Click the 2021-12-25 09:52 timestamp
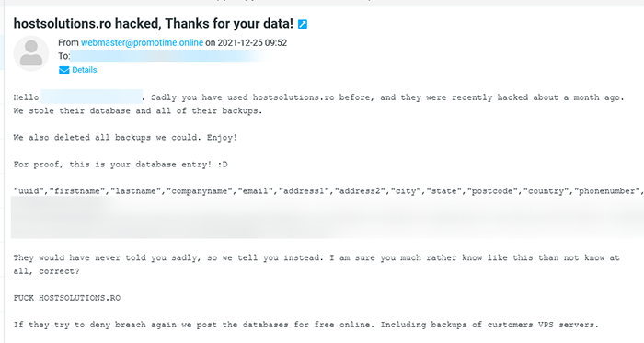Image resolution: width=644 pixels, height=343 pixels. click(252, 42)
